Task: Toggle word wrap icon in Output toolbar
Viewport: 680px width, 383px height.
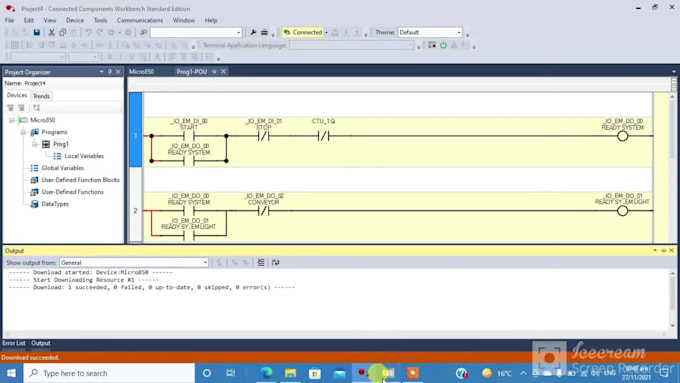Action: (275, 262)
